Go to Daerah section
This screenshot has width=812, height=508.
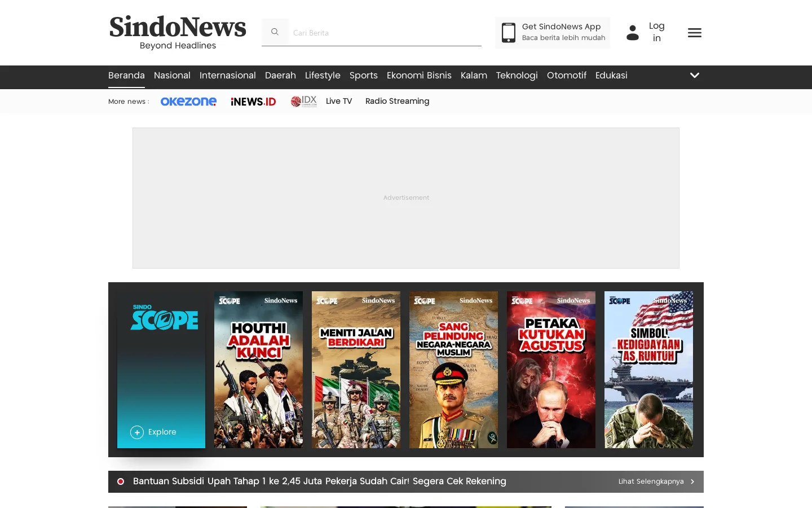pos(280,76)
